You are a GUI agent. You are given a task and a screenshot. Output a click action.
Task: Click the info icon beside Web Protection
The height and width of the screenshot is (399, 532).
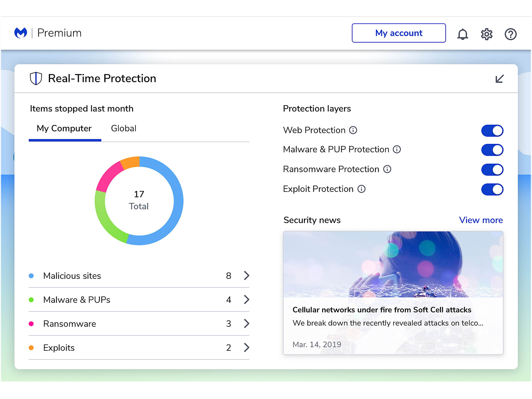(x=353, y=130)
